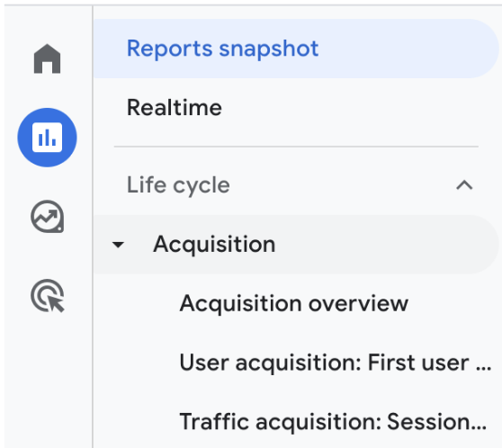Click the gray Acquisition row highlight area
This screenshot has width=502, height=448.
(296, 245)
